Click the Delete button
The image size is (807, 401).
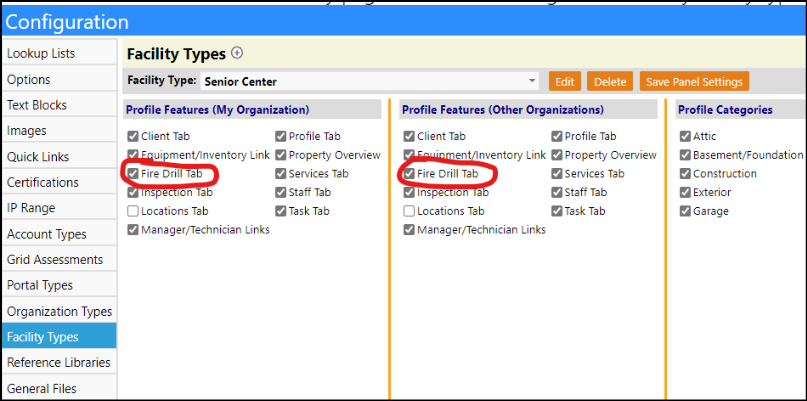tap(610, 82)
